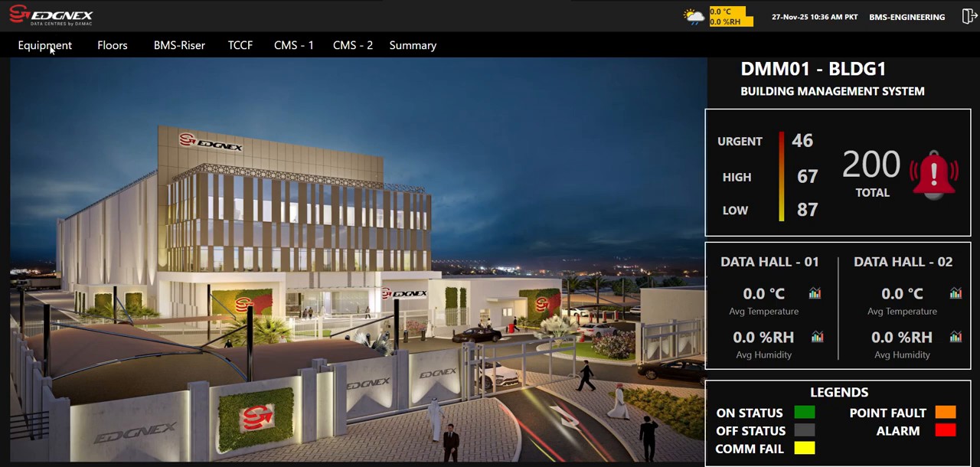Open the Equipment menu
980x467 pixels.
click(45, 45)
